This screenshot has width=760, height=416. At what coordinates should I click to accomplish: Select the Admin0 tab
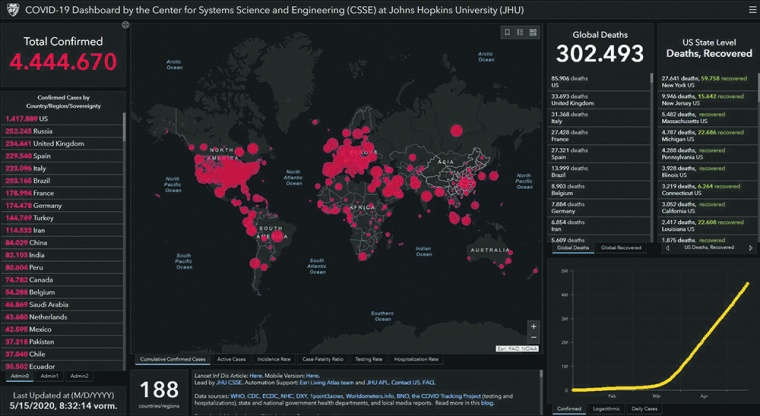coord(20,376)
